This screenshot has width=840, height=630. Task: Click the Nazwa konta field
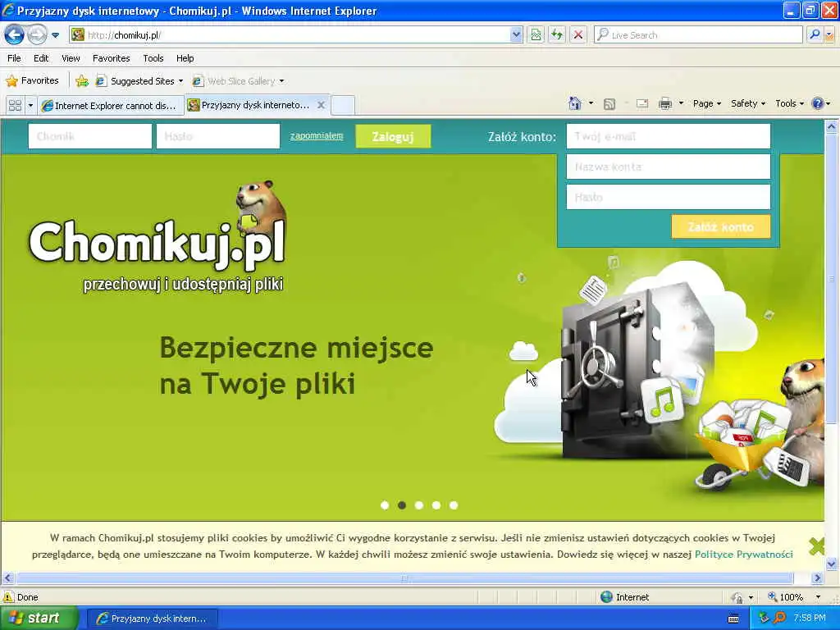pos(668,167)
